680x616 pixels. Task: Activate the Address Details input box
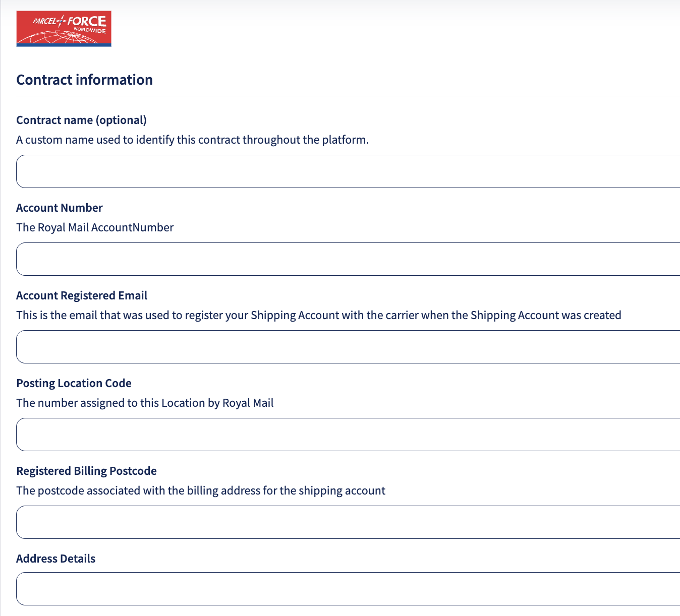pyautogui.click(x=348, y=589)
